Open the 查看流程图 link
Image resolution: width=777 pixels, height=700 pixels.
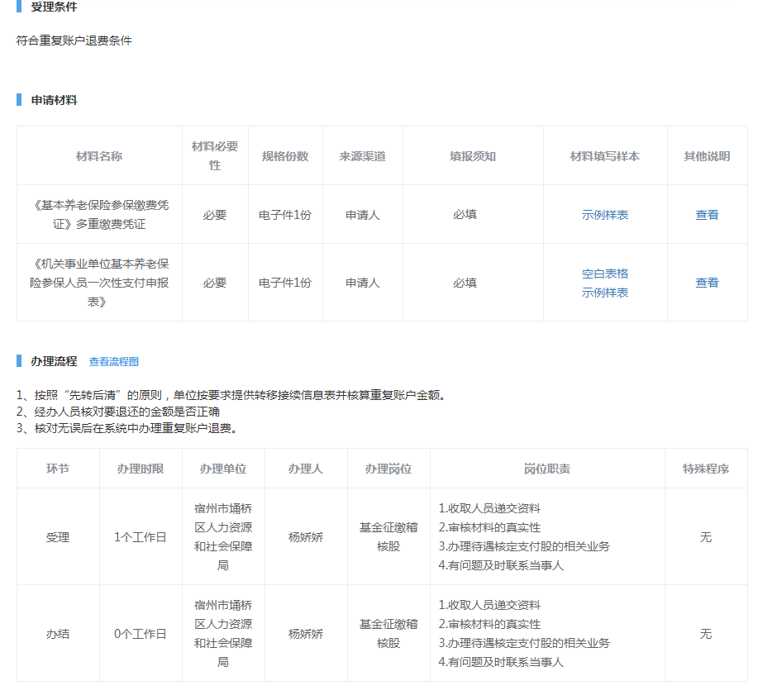point(114,362)
